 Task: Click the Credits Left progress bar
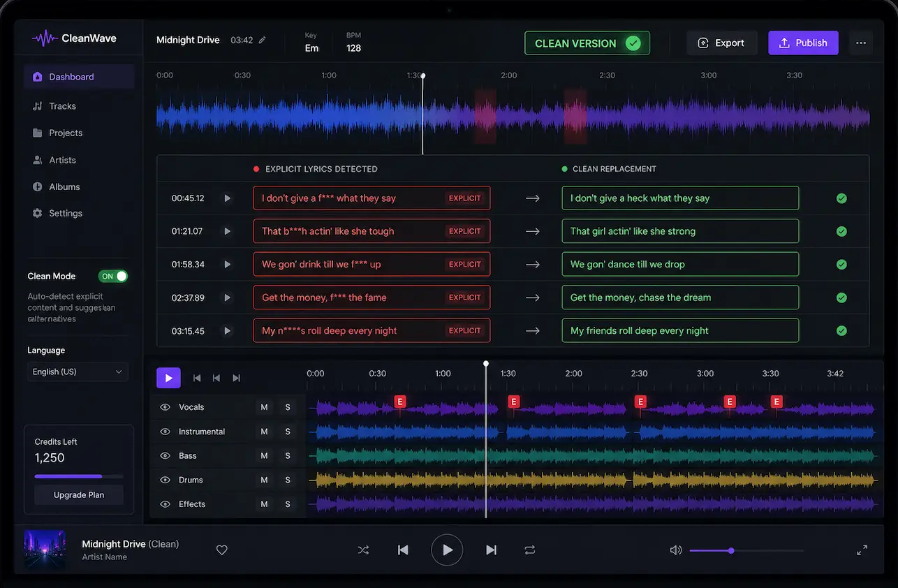pos(79,476)
